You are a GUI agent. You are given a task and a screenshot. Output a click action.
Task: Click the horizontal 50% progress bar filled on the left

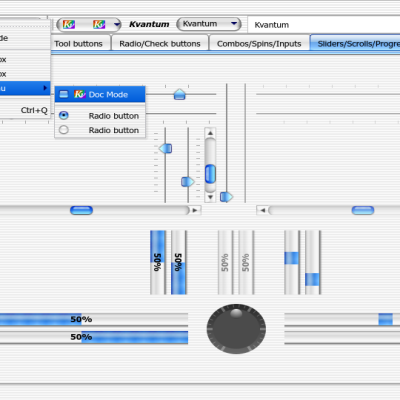[94, 319]
